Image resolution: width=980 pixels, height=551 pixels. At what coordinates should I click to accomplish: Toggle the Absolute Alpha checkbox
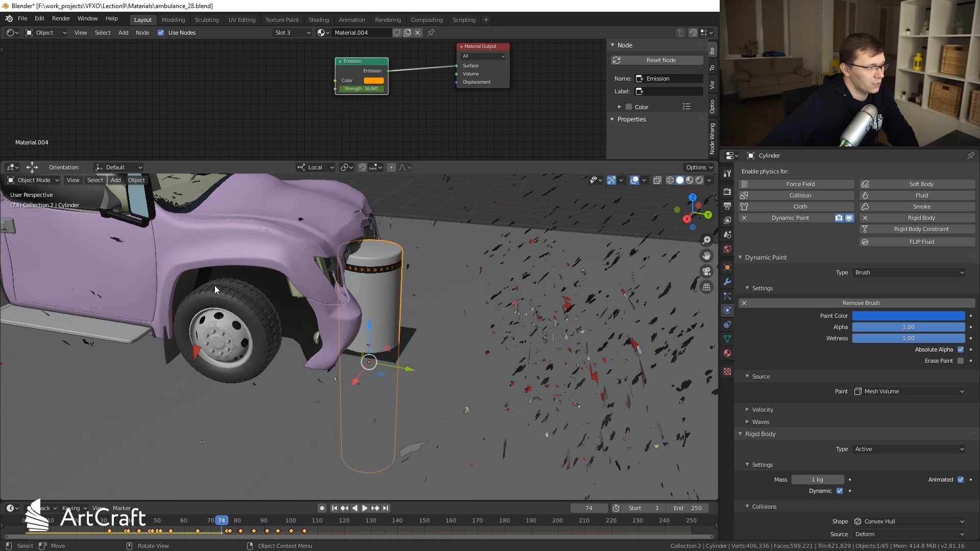pyautogui.click(x=961, y=349)
